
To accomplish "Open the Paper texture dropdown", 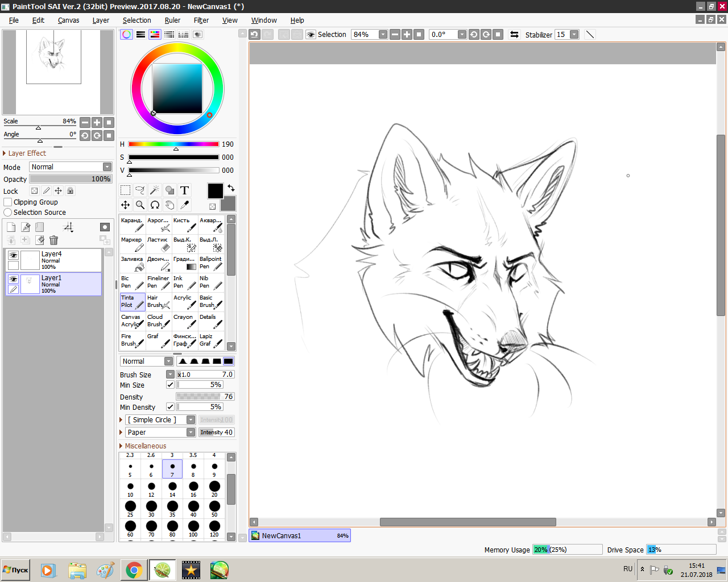I will pos(160,433).
